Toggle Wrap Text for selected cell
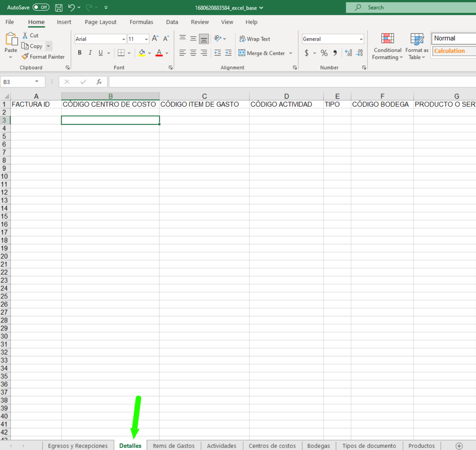The height and width of the screenshot is (450, 476). tap(255, 39)
